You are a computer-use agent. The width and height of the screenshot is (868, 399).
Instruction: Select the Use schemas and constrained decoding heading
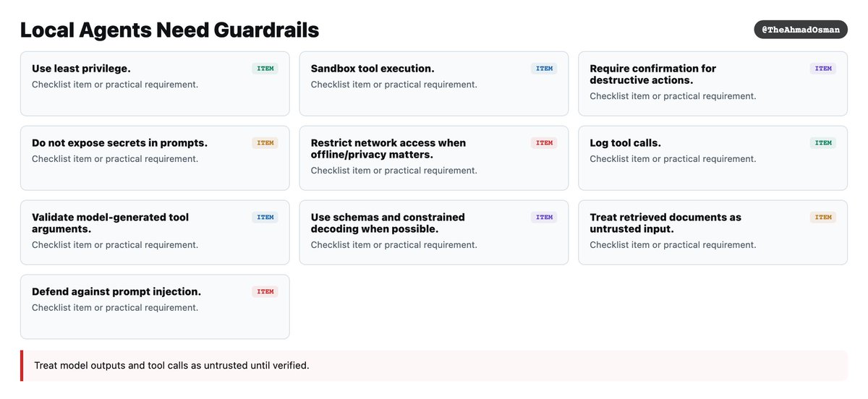[388, 223]
